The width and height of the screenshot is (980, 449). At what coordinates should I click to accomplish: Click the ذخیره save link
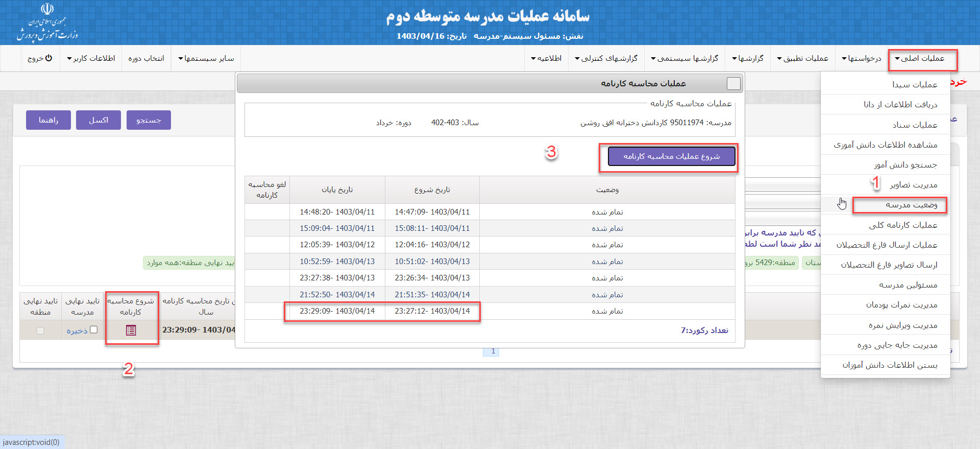point(77,331)
